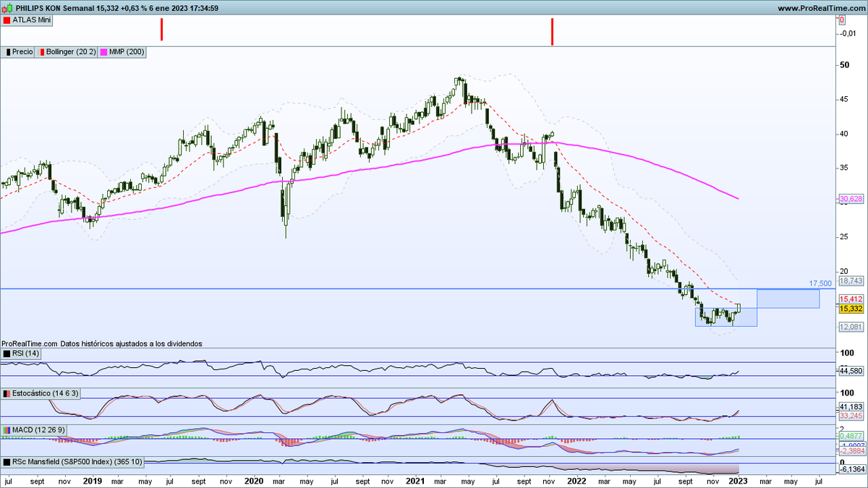The height and width of the screenshot is (488, 868).
Task: Click the 25 price axis label
Action: (844, 236)
